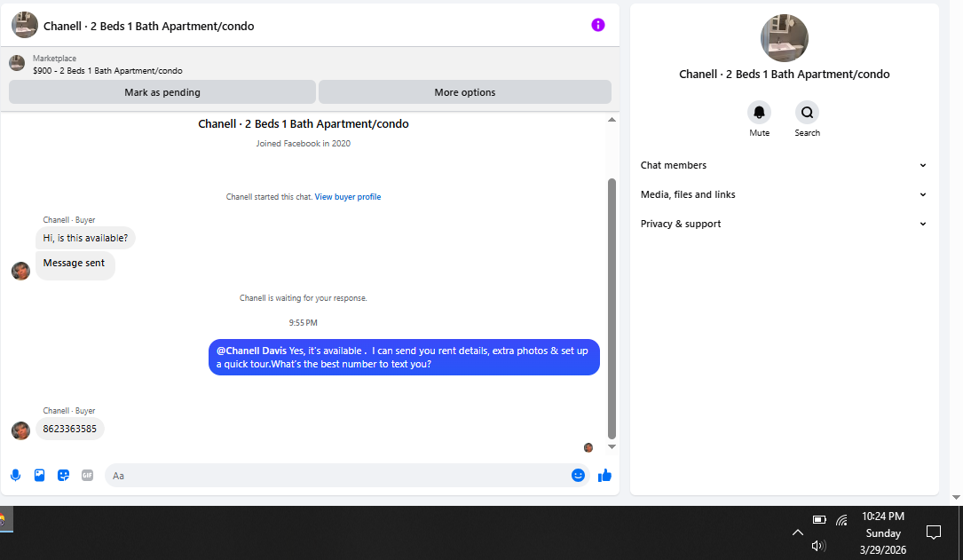
Task: Open the View buyer profile link
Action: point(348,197)
